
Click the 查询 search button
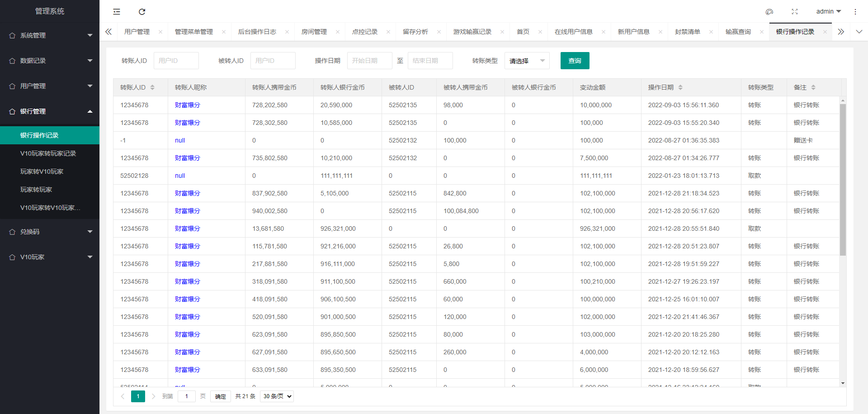pyautogui.click(x=575, y=60)
